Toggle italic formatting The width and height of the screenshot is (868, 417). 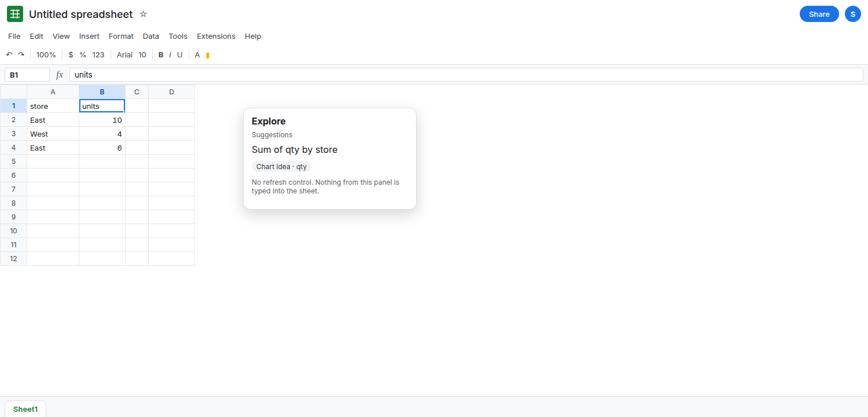click(170, 54)
